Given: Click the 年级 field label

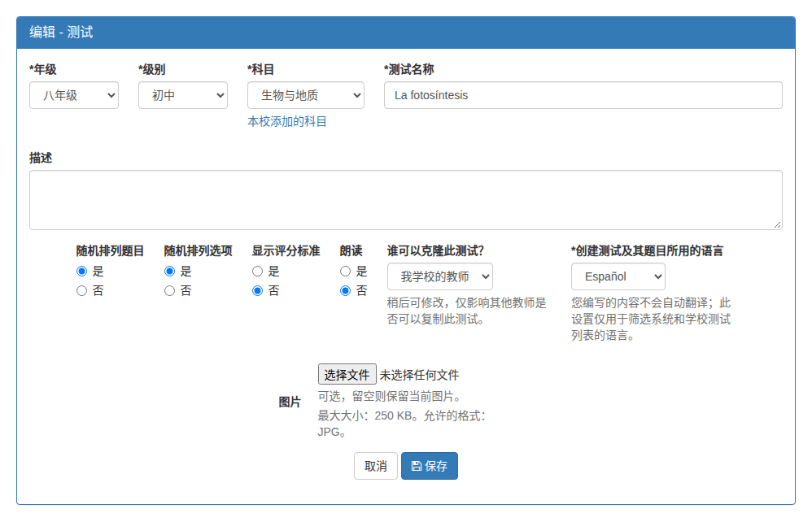Looking at the screenshot, I should point(43,69).
